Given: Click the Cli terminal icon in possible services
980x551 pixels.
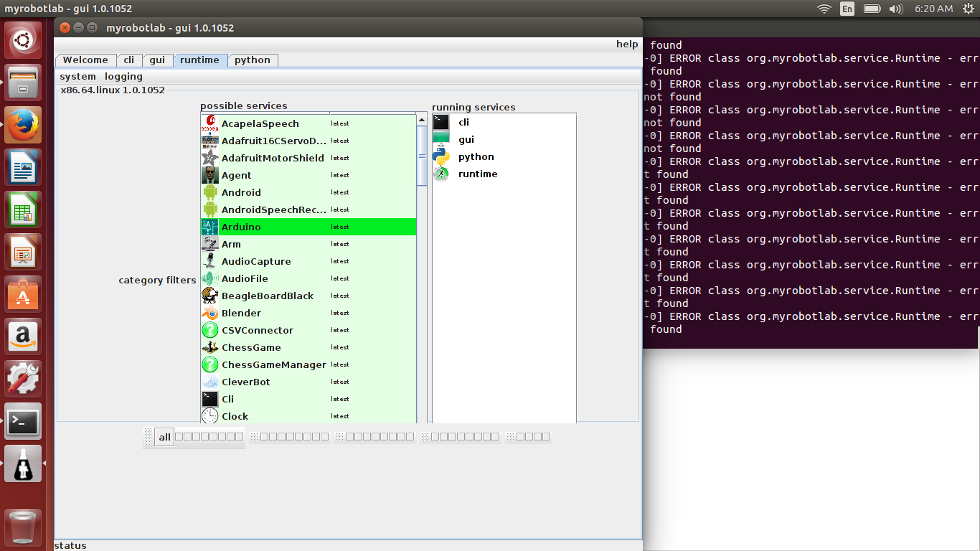Looking at the screenshot, I should tap(209, 399).
